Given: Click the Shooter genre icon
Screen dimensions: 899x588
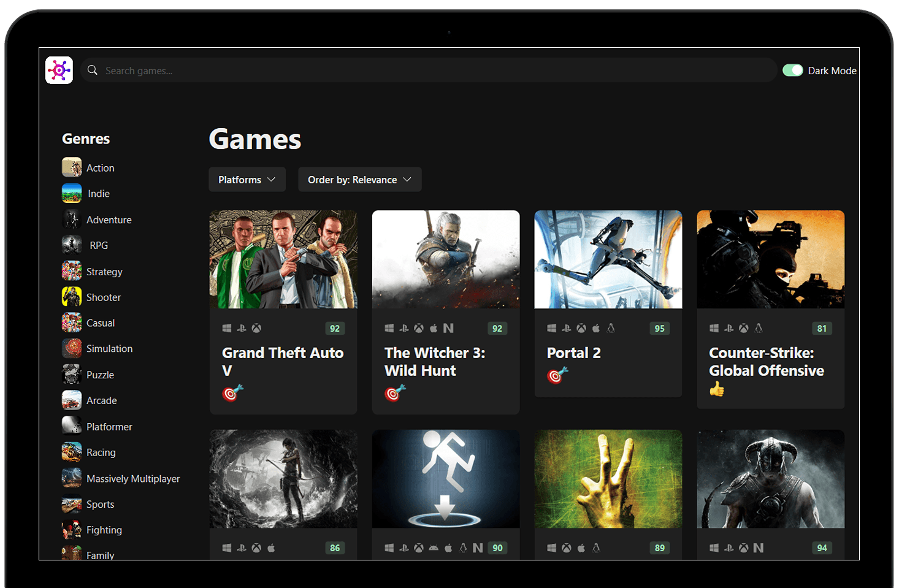Looking at the screenshot, I should [x=71, y=297].
